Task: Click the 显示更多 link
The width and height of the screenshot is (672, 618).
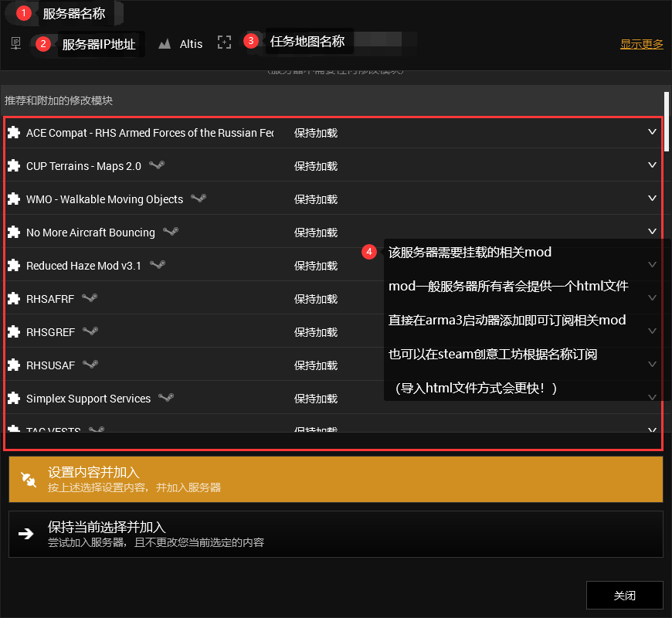Action: pyautogui.click(x=642, y=44)
